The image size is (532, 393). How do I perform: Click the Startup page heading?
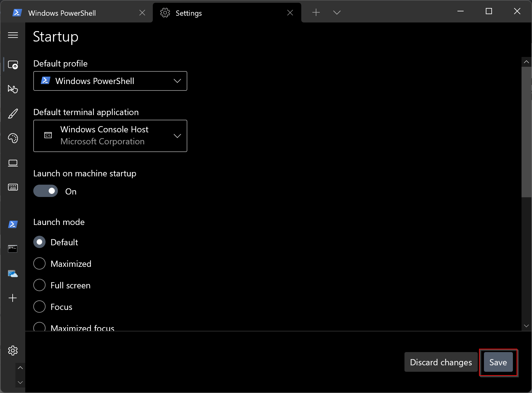click(x=56, y=37)
